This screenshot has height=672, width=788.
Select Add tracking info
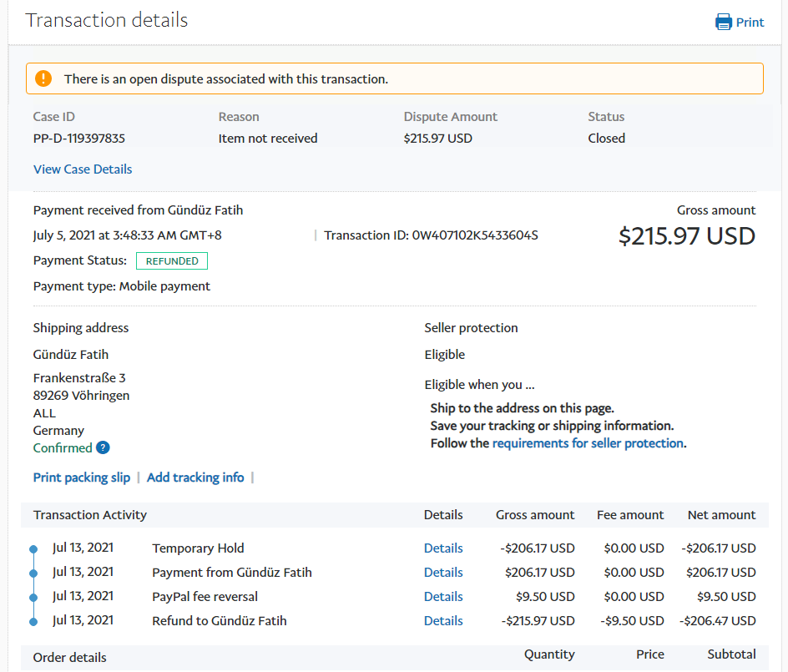tap(195, 477)
